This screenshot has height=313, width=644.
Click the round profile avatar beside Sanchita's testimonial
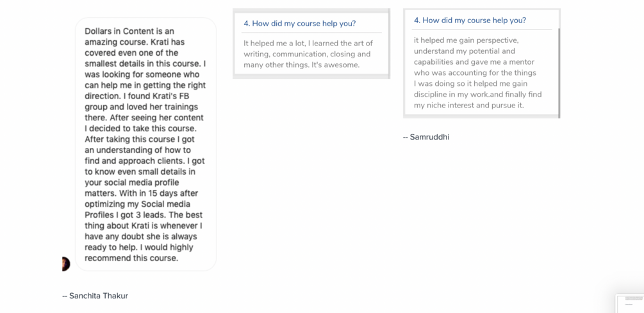coord(66,264)
